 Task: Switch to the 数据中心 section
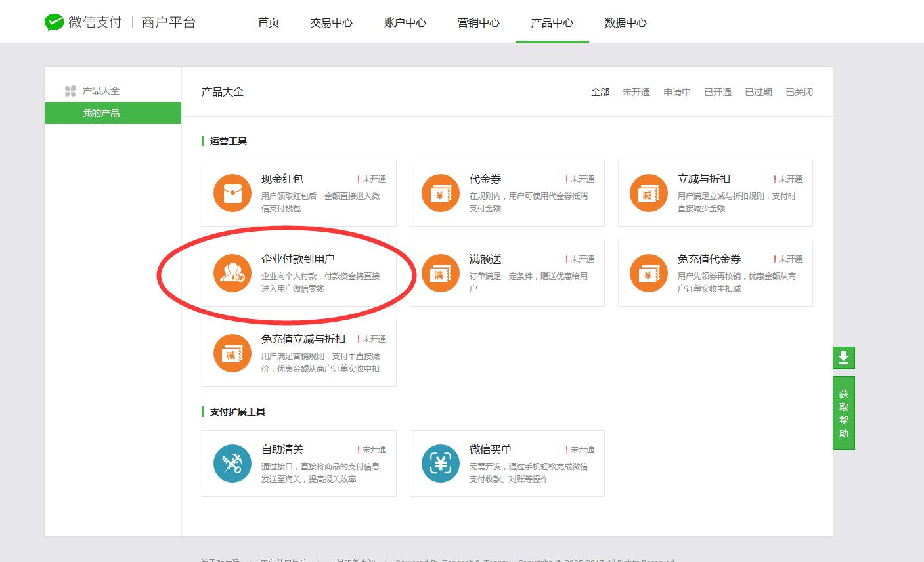point(625,22)
